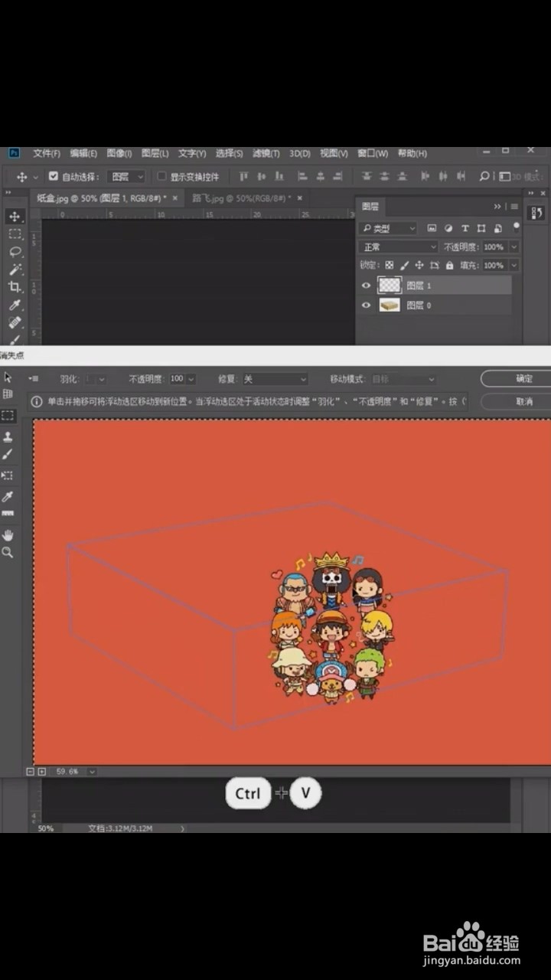551x980 pixels.
Task: Filter layers by pixel image icon
Action: pyautogui.click(x=432, y=228)
